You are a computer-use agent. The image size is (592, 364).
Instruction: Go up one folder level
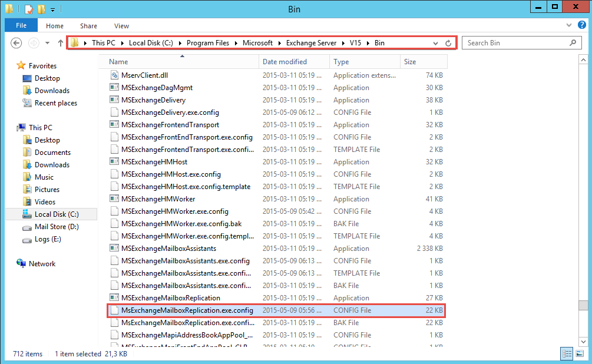[61, 43]
